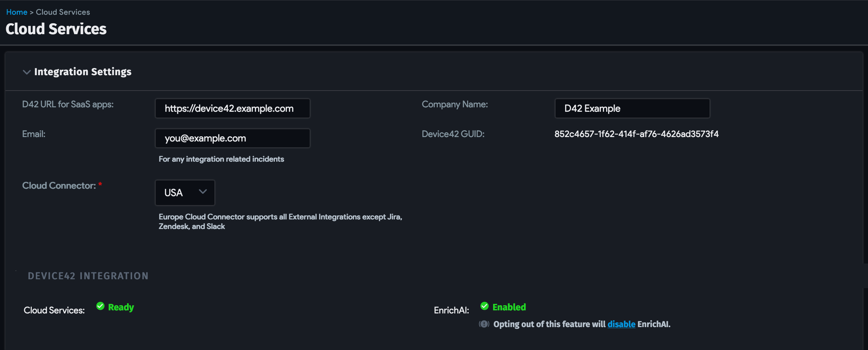Click the chevron on the USA selector
This screenshot has width=868, height=350.
[x=203, y=192]
